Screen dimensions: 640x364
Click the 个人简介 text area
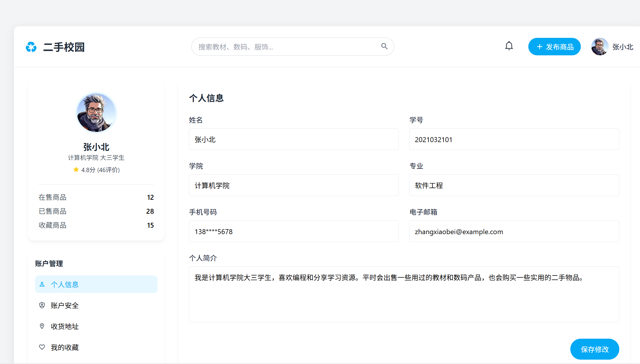click(x=404, y=294)
